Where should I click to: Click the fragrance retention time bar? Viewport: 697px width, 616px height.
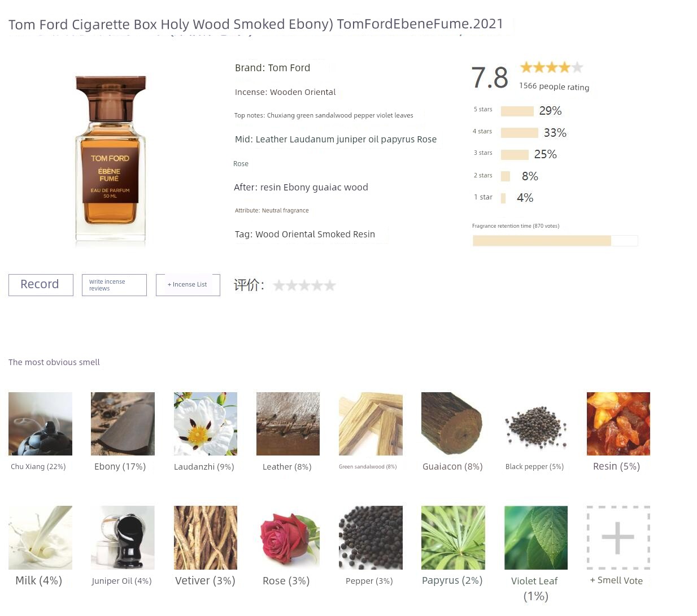coord(555,241)
